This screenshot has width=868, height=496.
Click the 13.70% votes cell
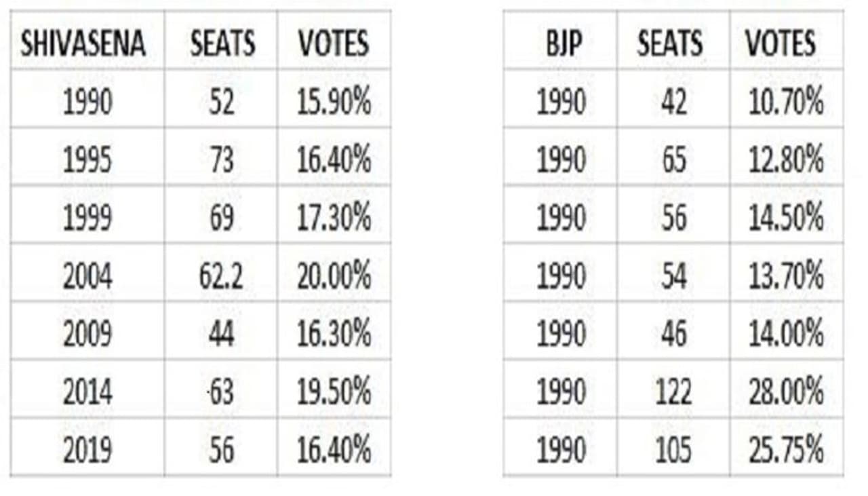coord(786,277)
